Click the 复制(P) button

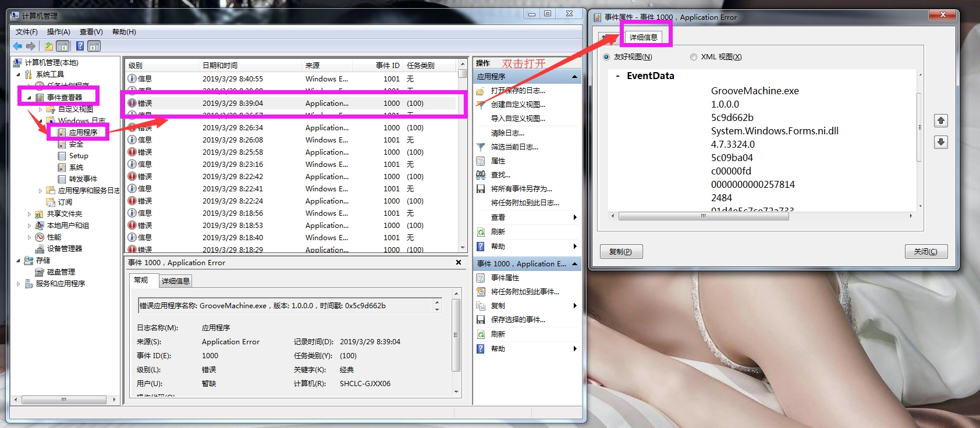click(620, 252)
